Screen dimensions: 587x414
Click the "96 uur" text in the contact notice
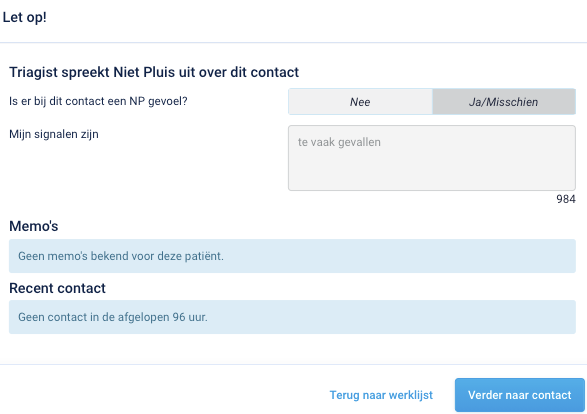point(190,317)
